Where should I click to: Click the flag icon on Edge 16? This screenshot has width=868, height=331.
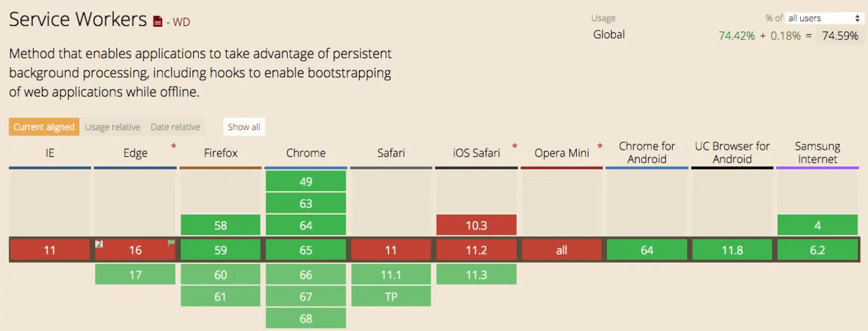(x=171, y=243)
